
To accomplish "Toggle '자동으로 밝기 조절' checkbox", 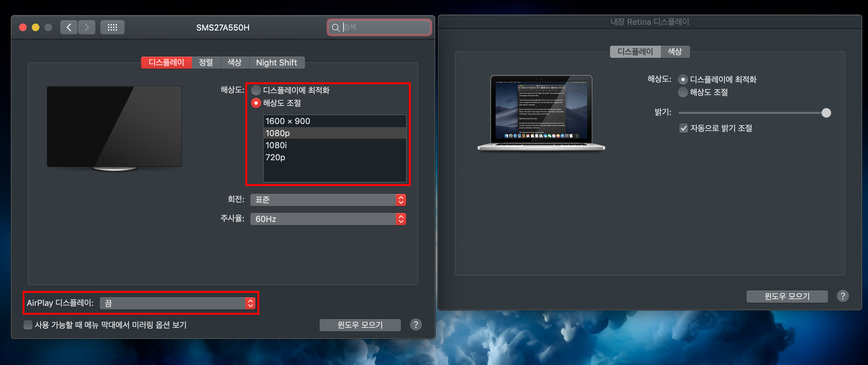I will click(683, 128).
